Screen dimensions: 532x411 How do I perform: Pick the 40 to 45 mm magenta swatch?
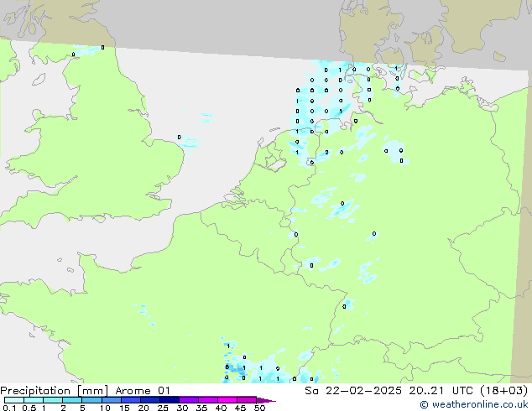[227, 400]
